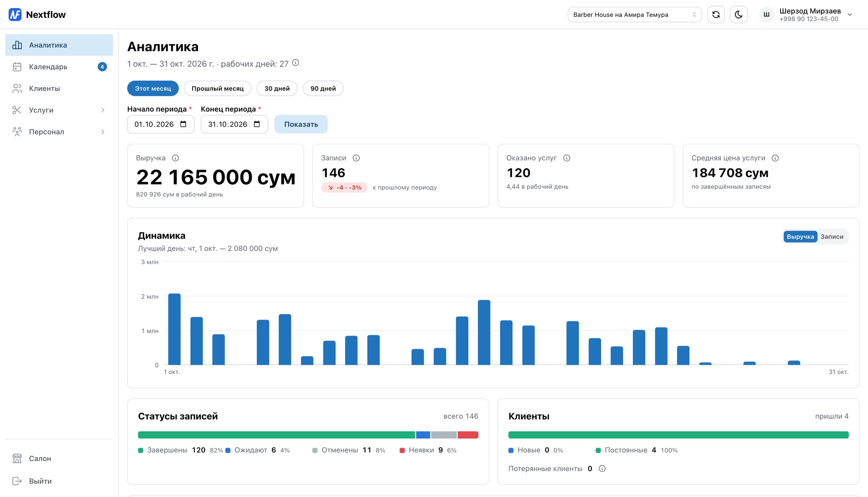This screenshot has height=497, width=868.
Task: Expand the Персонал submenu chevron
Action: (x=103, y=132)
